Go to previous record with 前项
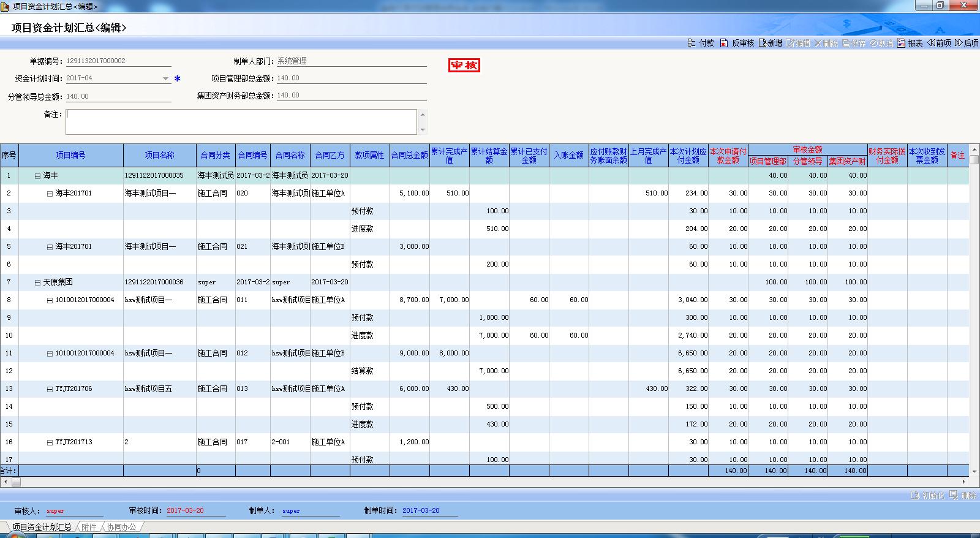980x538 pixels. [x=931, y=43]
